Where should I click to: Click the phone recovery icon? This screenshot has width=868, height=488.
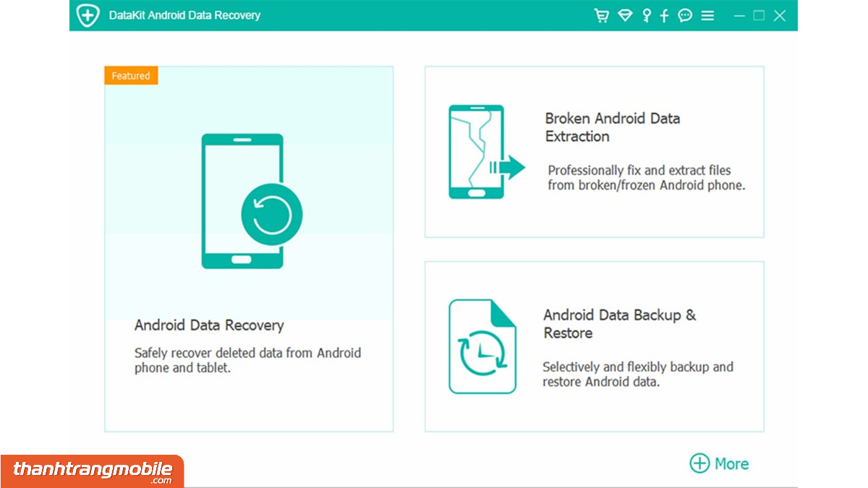[251, 201]
